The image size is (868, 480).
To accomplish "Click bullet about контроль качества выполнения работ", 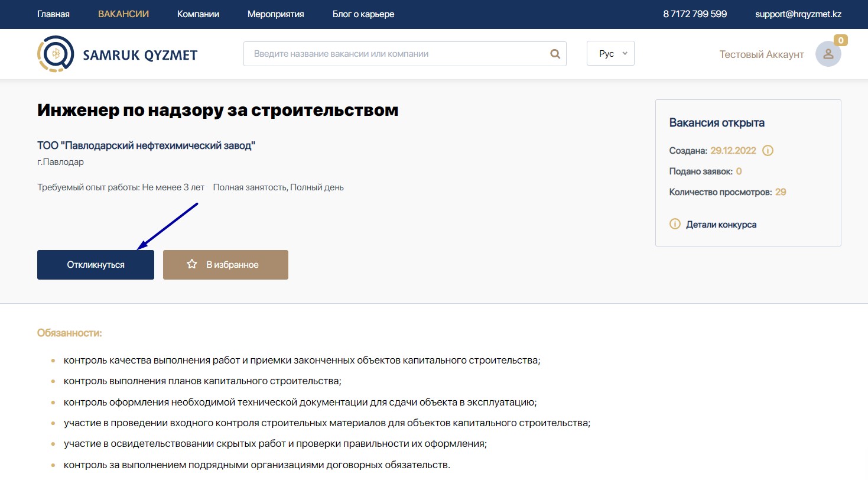I will tap(302, 360).
